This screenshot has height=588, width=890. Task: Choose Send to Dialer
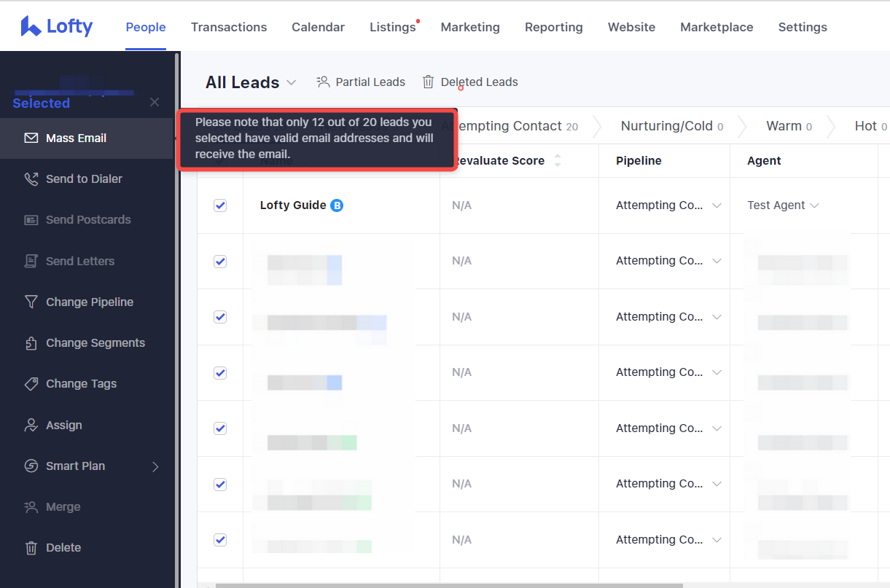[86, 179]
